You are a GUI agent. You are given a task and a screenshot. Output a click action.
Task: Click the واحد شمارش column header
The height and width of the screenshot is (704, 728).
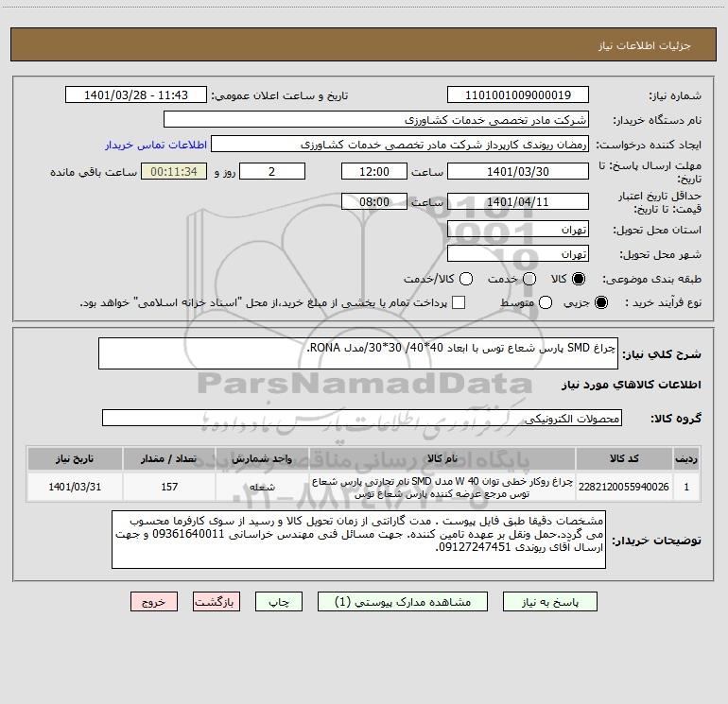click(262, 458)
